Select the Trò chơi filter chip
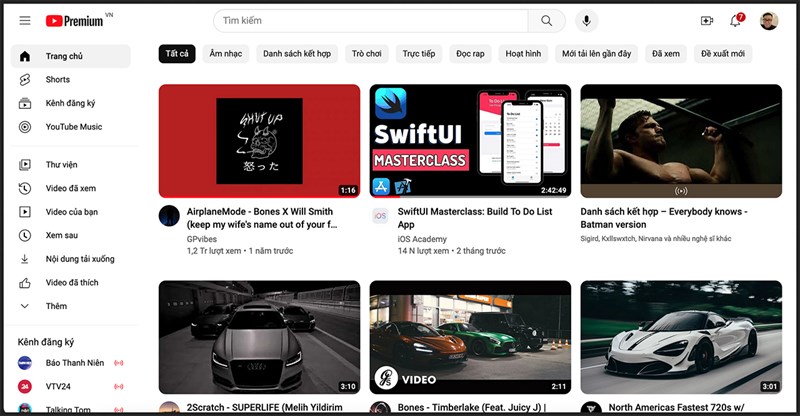The image size is (800, 416). 366,54
